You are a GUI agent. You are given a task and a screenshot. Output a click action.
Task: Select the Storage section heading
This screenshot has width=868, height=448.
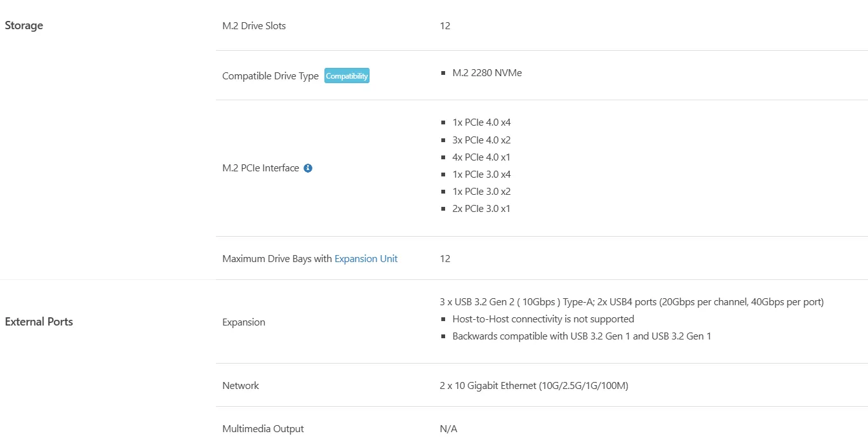coord(24,25)
